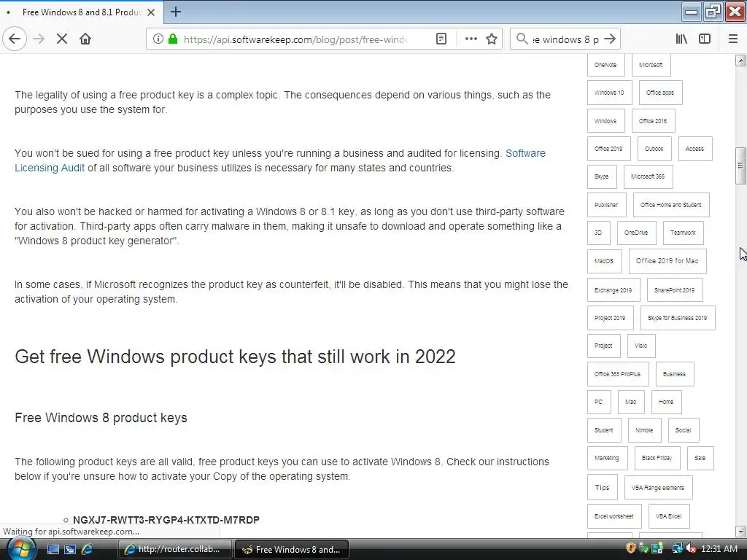
Task: Click the VBA Range elements tag
Action: [x=658, y=488]
